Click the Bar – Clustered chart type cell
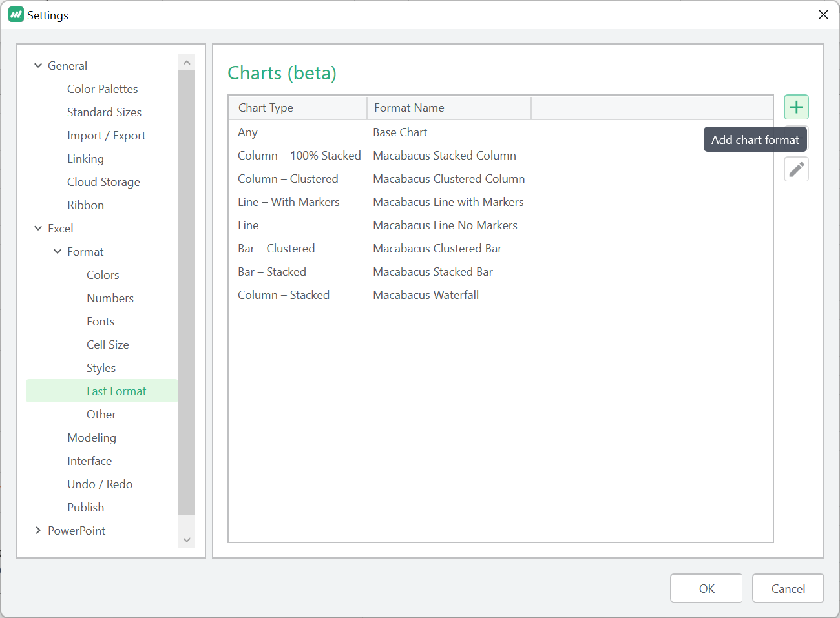This screenshot has width=840, height=618. [276, 249]
